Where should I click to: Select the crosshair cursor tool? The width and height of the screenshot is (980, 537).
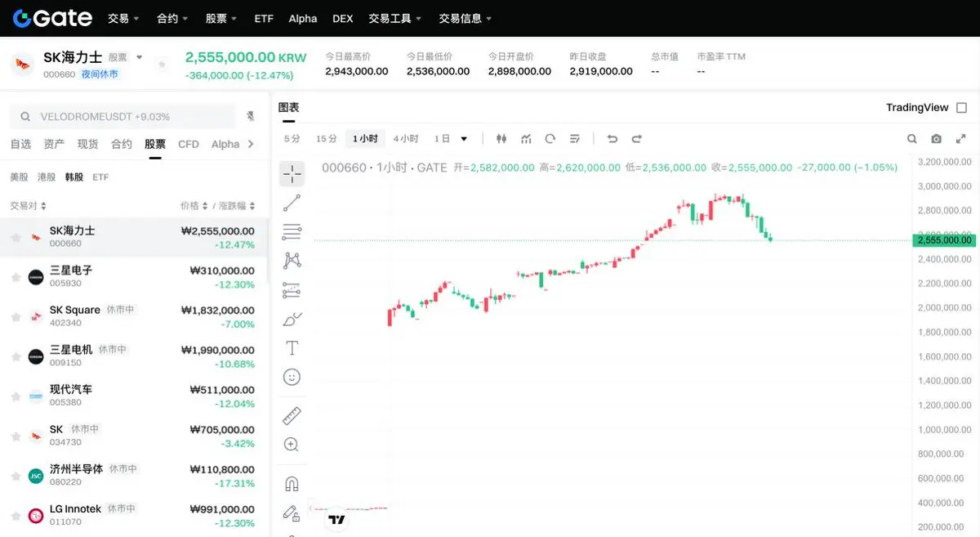click(292, 173)
